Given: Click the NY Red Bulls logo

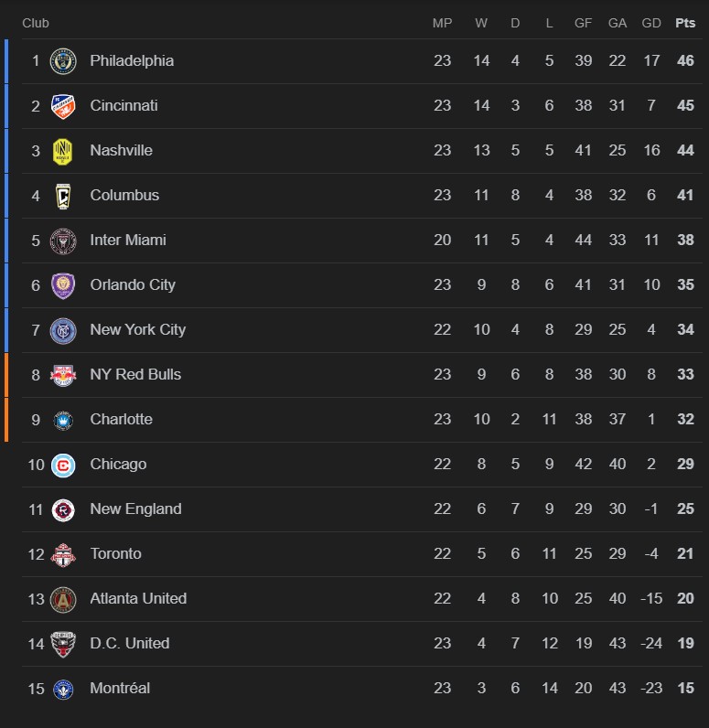Looking at the screenshot, I should pos(63,375).
